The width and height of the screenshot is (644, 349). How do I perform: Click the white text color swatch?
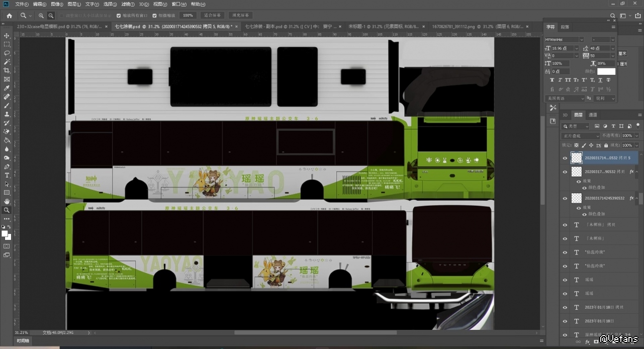coord(606,71)
